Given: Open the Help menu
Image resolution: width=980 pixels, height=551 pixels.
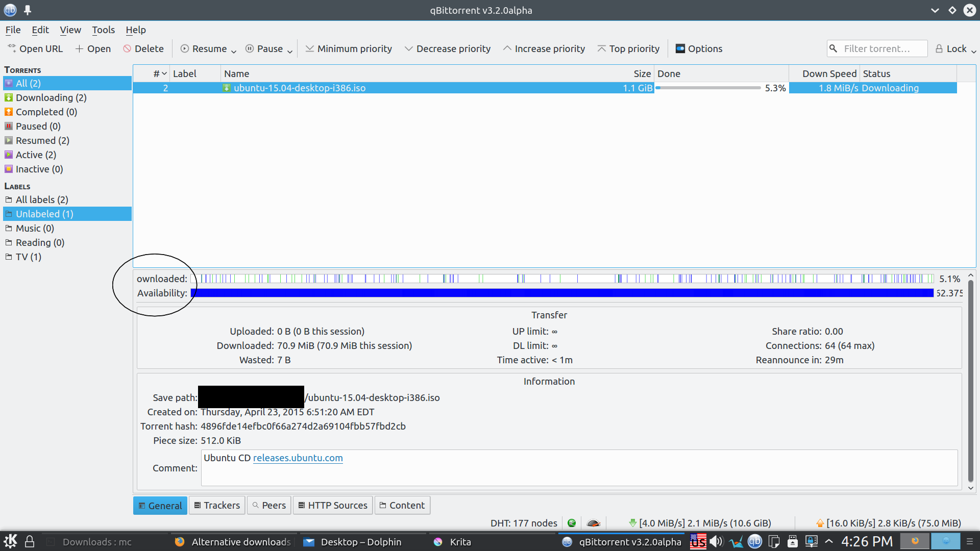Looking at the screenshot, I should 135,30.
